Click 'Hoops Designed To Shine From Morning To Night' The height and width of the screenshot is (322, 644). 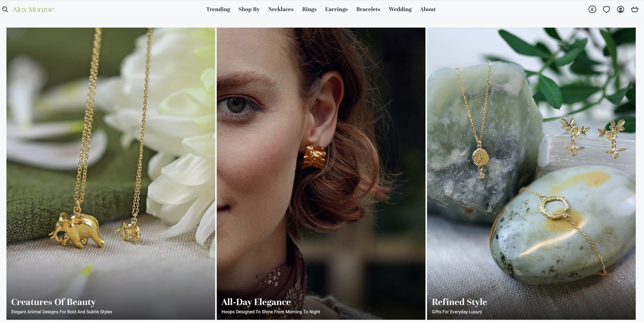pyautogui.click(x=271, y=312)
